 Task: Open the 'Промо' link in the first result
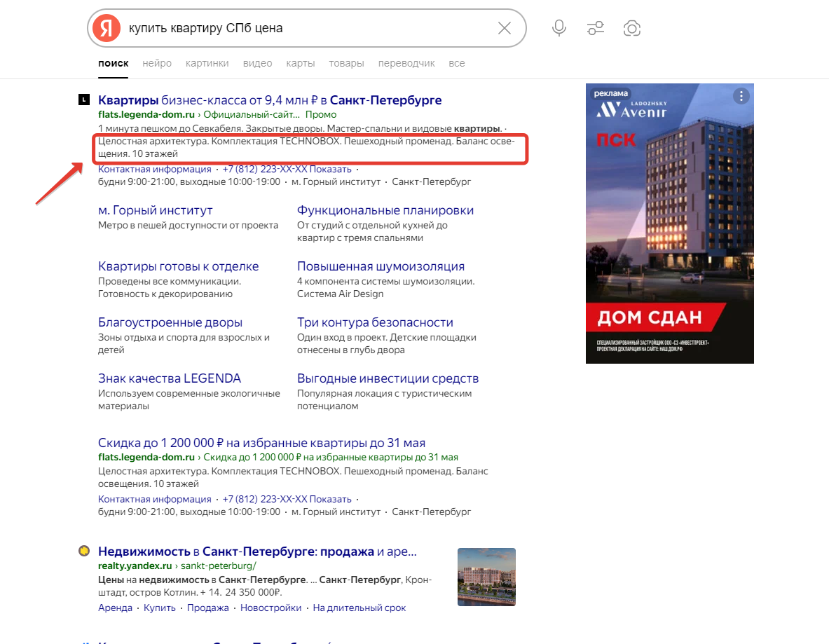point(321,114)
